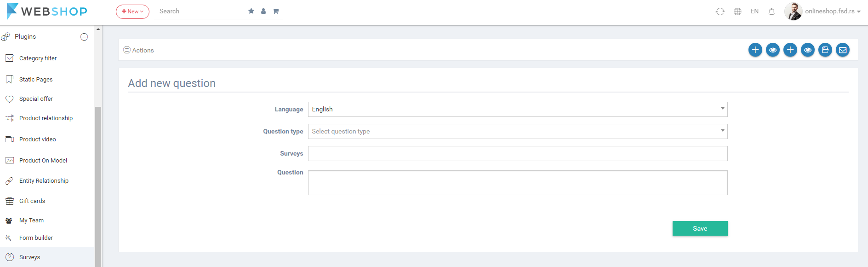
Task: Click the envelope mail icon button
Action: [x=843, y=50]
